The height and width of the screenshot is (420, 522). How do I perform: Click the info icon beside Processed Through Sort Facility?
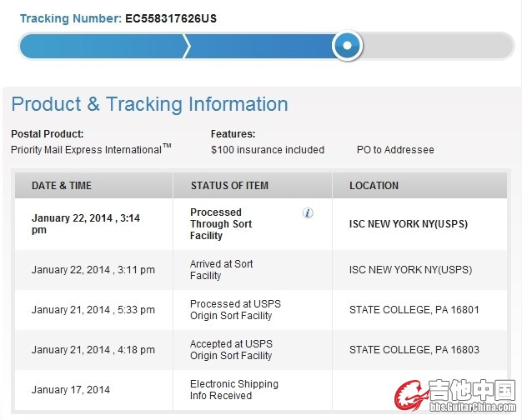pyautogui.click(x=308, y=212)
